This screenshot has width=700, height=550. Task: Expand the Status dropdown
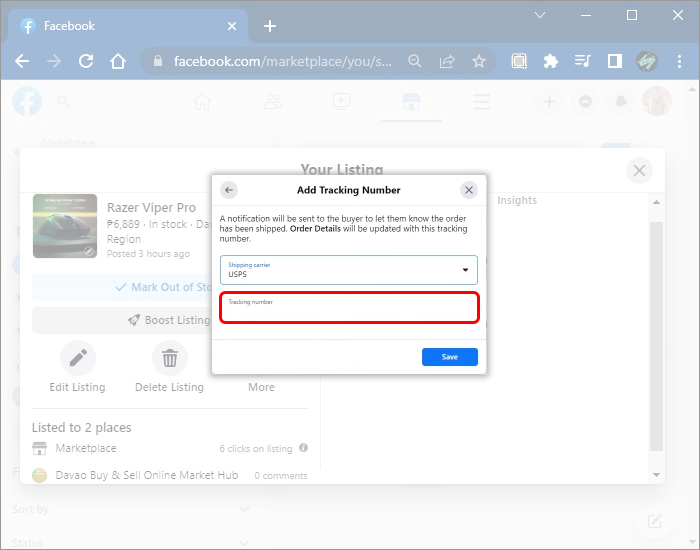131,543
